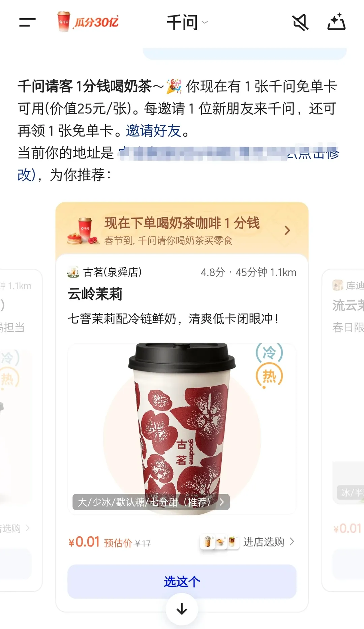This screenshot has height=629, width=364.
Task: Tap the small drink thumbnails beside 进店选购
Action: click(220, 542)
